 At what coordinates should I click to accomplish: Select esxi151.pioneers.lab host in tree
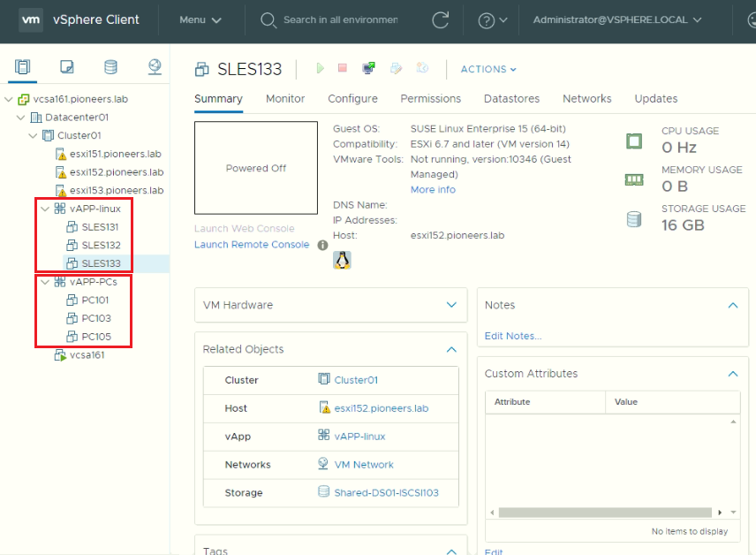click(115, 154)
